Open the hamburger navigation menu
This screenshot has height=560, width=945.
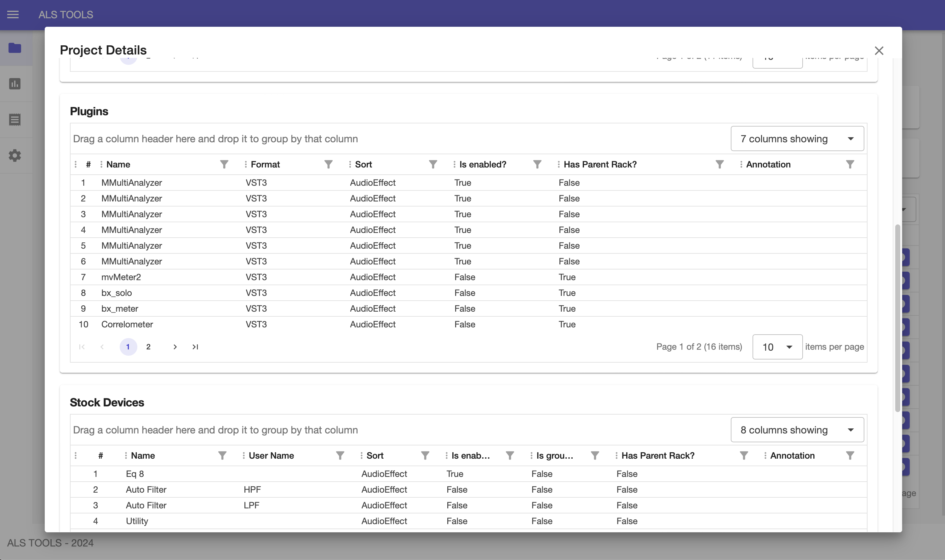pos(13,15)
